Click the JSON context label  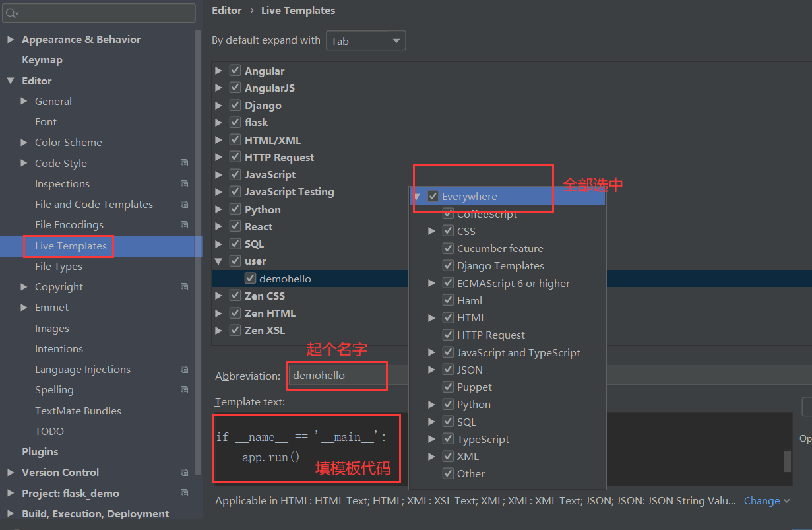click(x=470, y=370)
